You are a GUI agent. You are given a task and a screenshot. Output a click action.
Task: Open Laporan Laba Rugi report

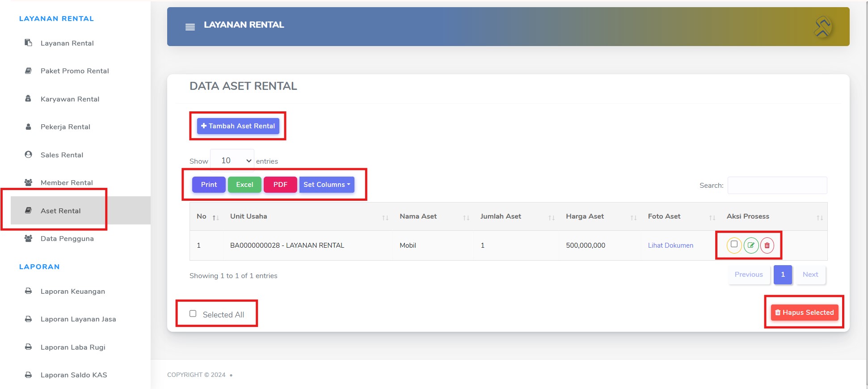(x=73, y=347)
